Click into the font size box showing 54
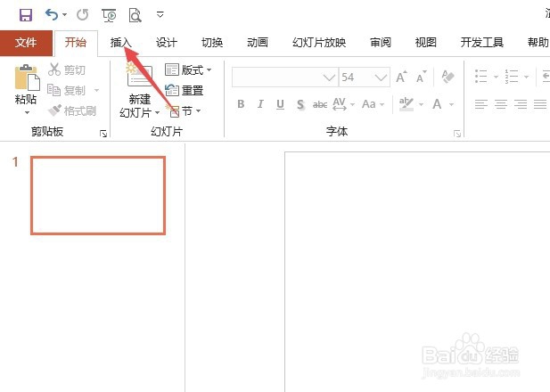 point(356,78)
